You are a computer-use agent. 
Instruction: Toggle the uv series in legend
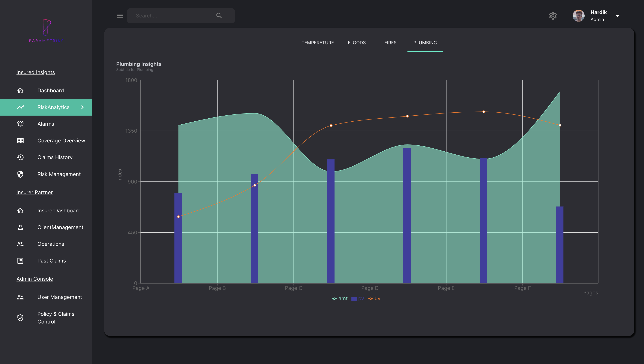374,299
